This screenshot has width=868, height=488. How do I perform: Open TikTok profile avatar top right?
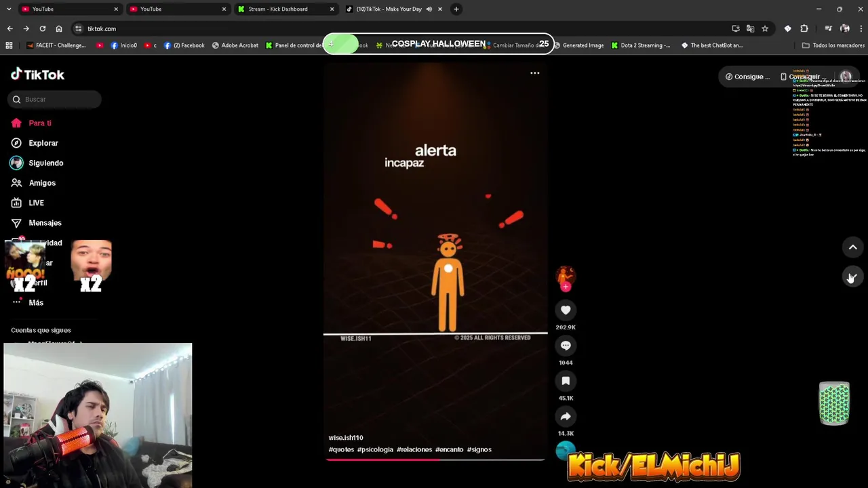[x=846, y=77]
